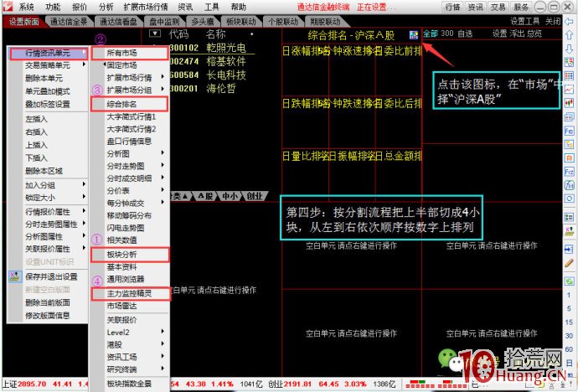This screenshot has height=392, width=578.
Task: Click the 总览 button in top-right panel
Action: point(534,34)
